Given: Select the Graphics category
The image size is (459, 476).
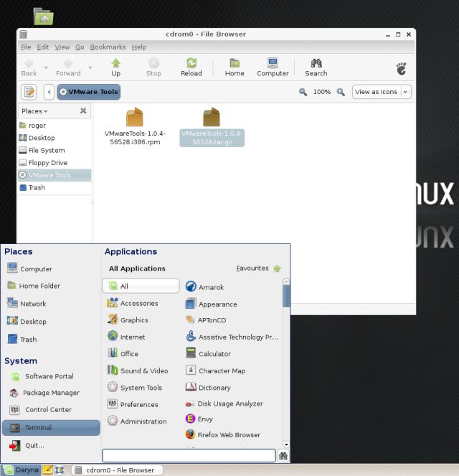Looking at the screenshot, I should (128, 319).
